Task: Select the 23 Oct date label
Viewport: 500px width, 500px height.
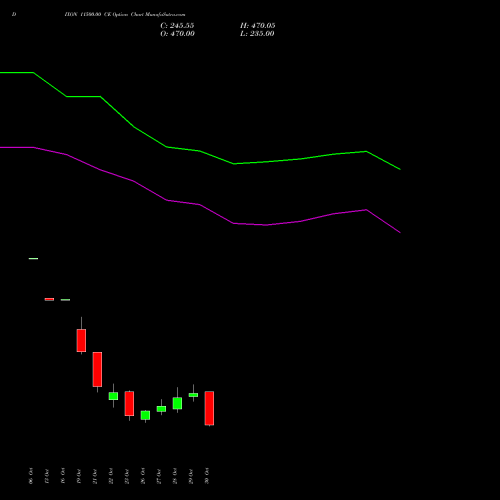Action: pyautogui.click(x=127, y=476)
